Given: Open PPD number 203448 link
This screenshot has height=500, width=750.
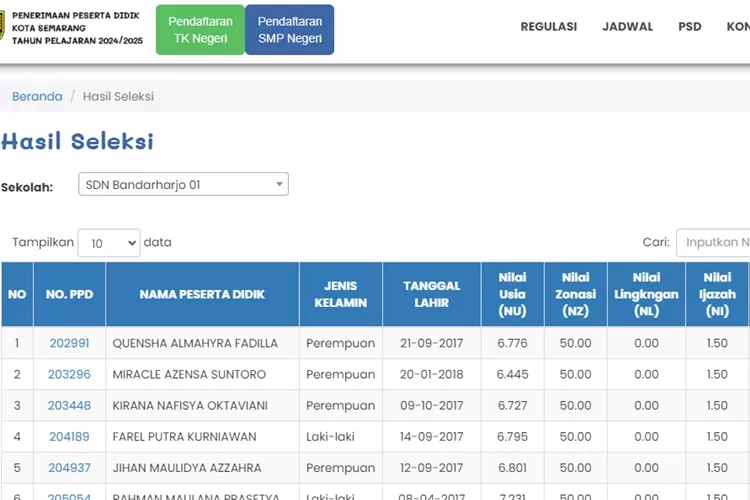Looking at the screenshot, I should click(x=69, y=405).
